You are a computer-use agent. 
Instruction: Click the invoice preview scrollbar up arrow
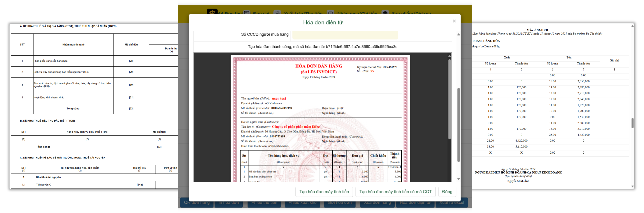point(449,56)
